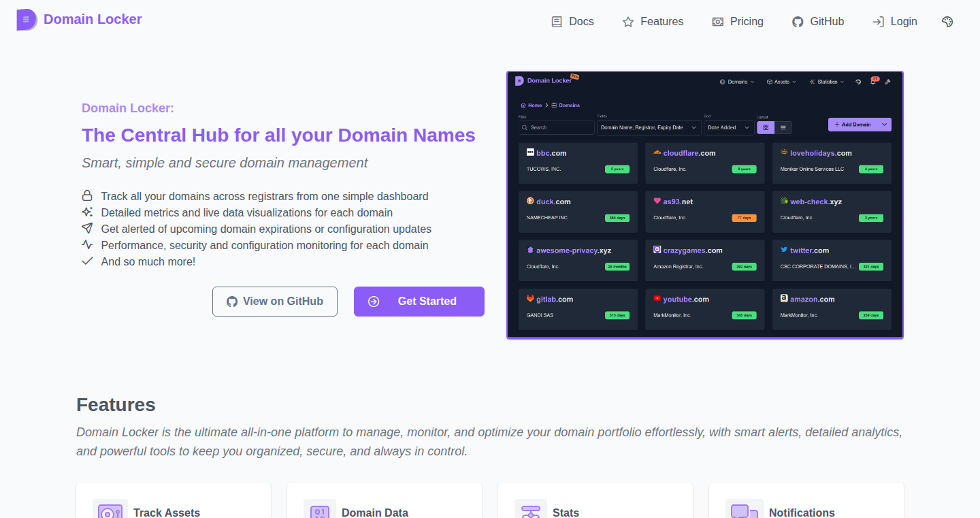The image size is (980, 518).
Task: Click the sparkles icon beside Detailed metrics
Action: coord(87,212)
